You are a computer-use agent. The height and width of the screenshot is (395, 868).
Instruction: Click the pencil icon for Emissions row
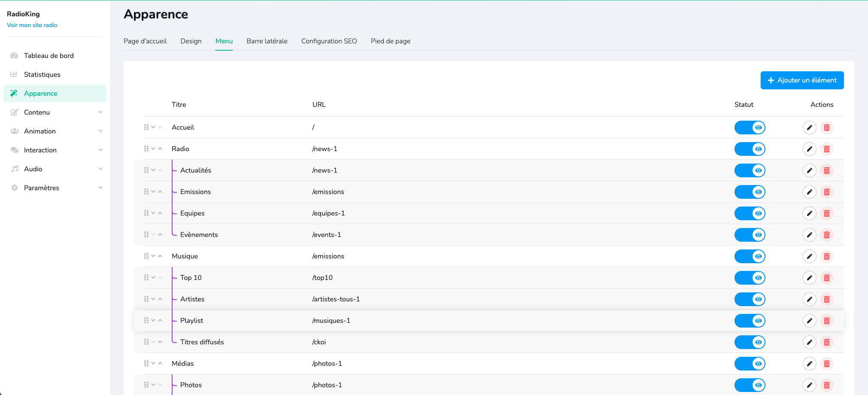click(x=809, y=192)
